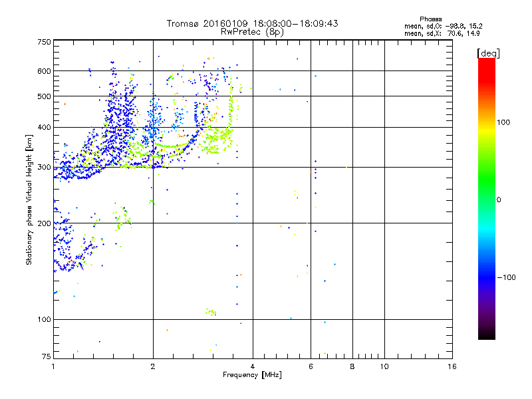Image resolution: width=532 pixels, height=399 pixels.
Task: Click the y-axis tick label '600'
Action: 45,71
